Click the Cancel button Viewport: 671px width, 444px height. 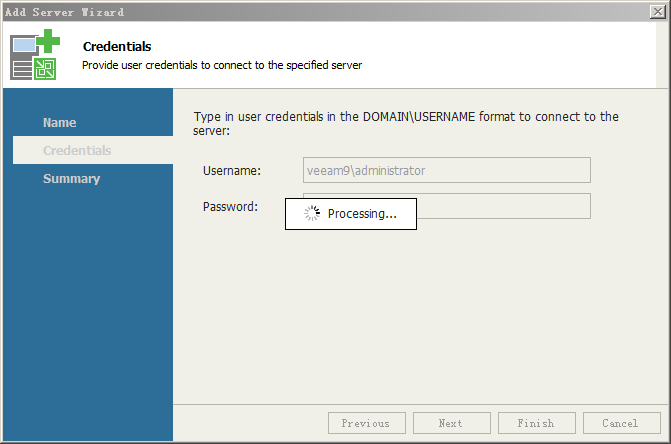point(621,423)
